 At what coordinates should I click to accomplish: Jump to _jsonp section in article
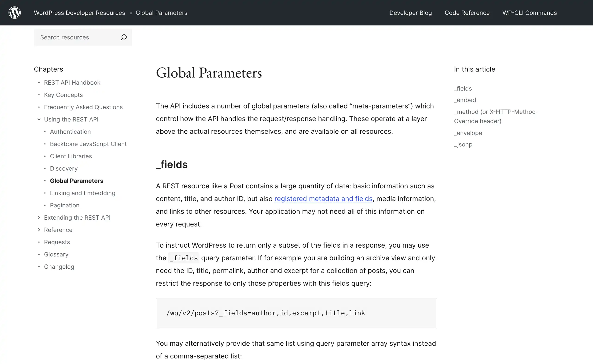pos(463,144)
